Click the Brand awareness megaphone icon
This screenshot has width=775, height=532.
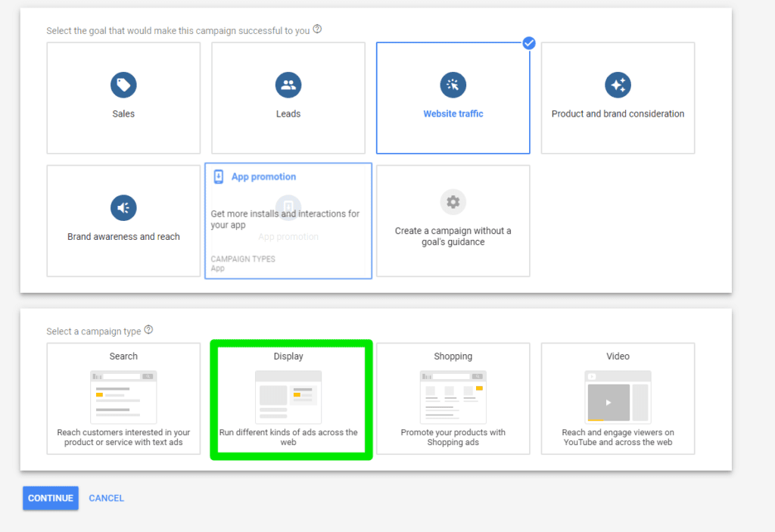coord(123,207)
